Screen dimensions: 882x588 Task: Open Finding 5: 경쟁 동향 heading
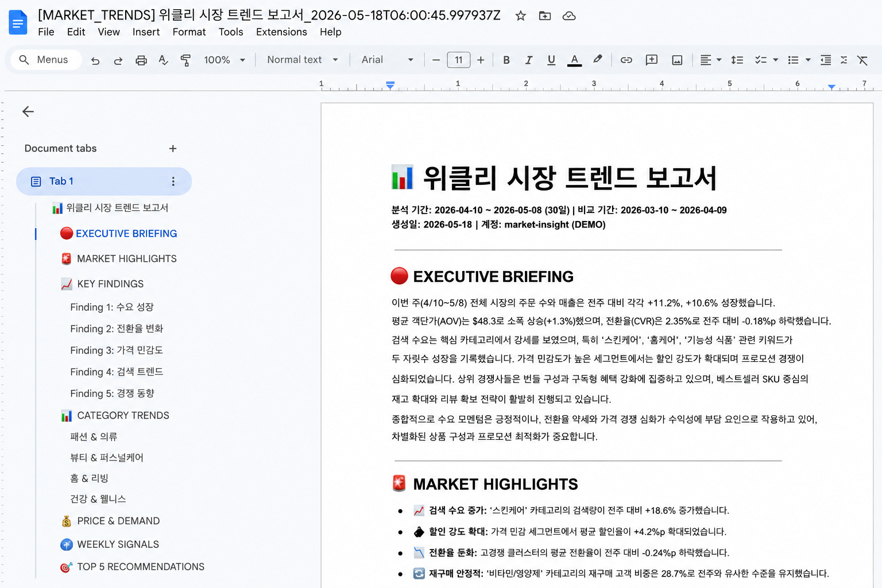(x=112, y=393)
